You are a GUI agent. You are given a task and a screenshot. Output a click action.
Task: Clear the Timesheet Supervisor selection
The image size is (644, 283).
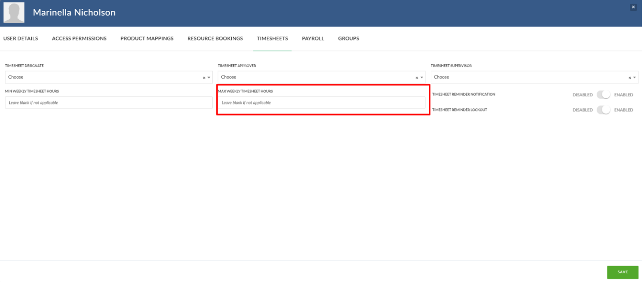pos(630,77)
